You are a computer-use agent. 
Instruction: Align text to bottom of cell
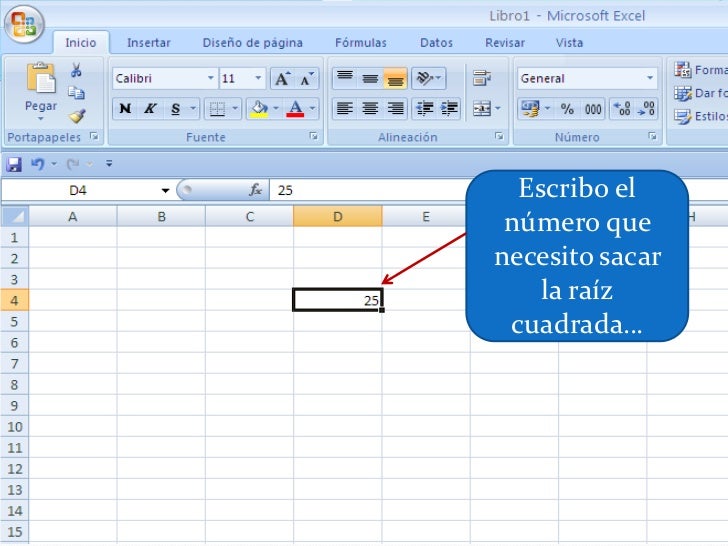pos(395,78)
